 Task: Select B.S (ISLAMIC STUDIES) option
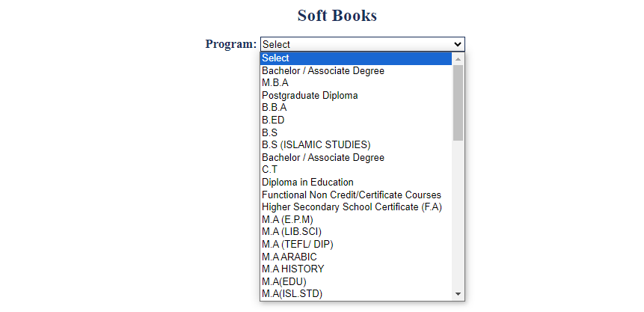point(356,144)
